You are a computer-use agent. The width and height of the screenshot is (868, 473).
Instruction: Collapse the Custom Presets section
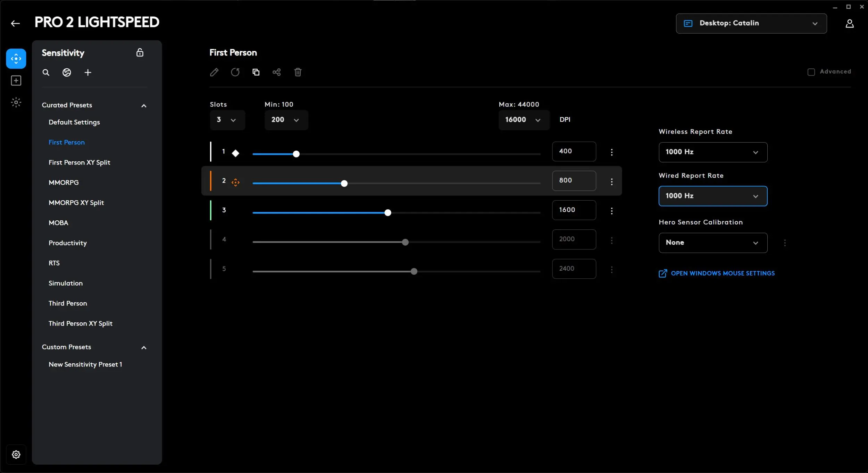click(x=144, y=347)
